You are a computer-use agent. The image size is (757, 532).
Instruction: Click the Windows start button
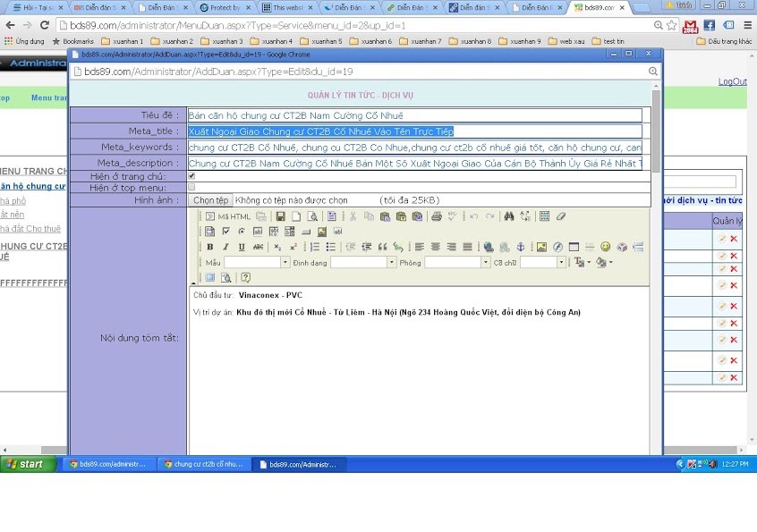(x=29, y=464)
